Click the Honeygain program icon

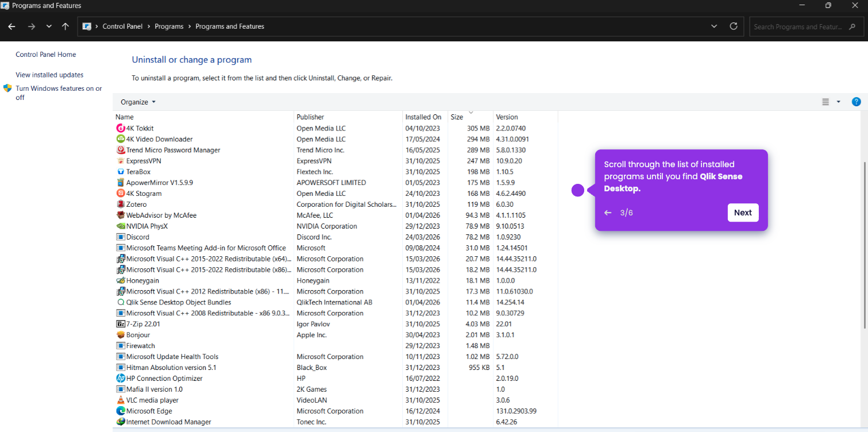point(121,280)
